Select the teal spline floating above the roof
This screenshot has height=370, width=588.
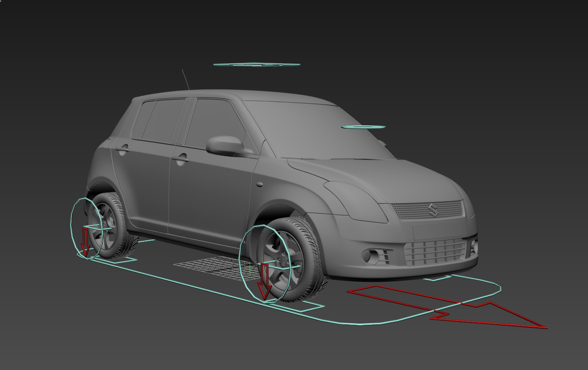(x=257, y=63)
